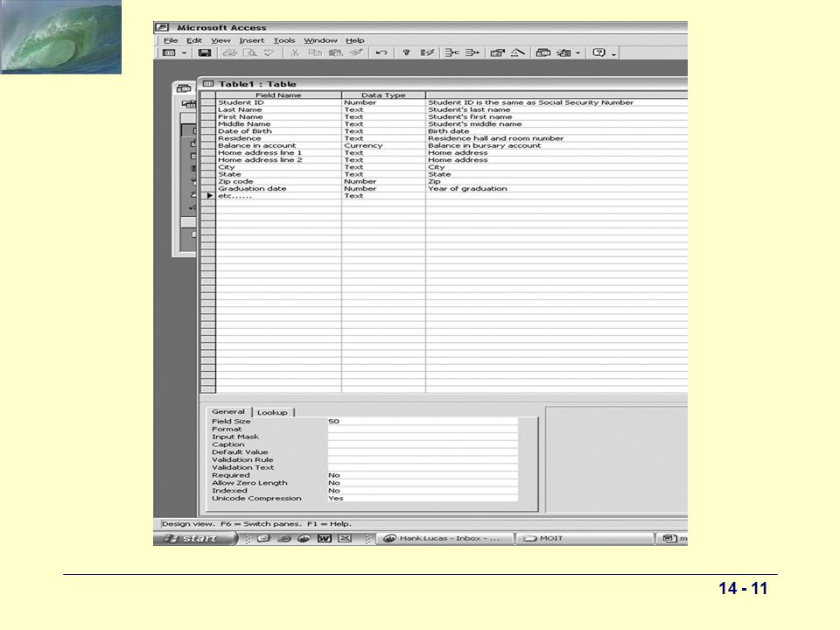The height and width of the screenshot is (630, 840).
Task: Click the Cut scissors icon
Action: point(294,52)
